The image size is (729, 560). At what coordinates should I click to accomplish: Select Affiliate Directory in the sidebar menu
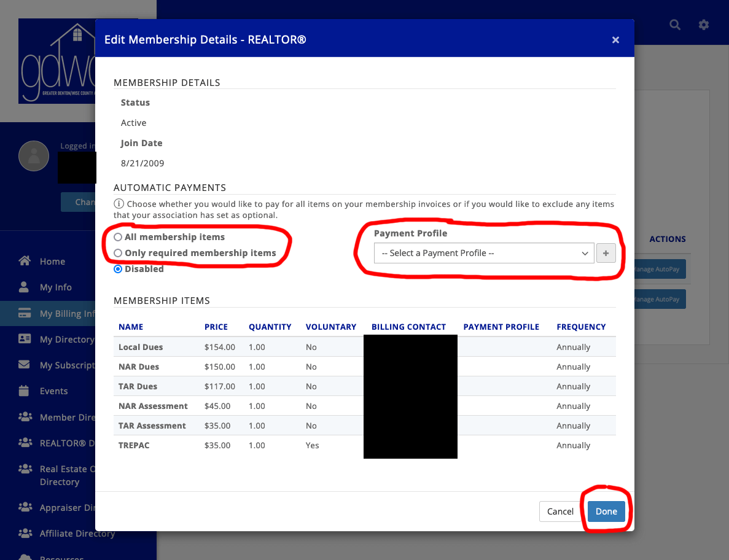coord(25,533)
